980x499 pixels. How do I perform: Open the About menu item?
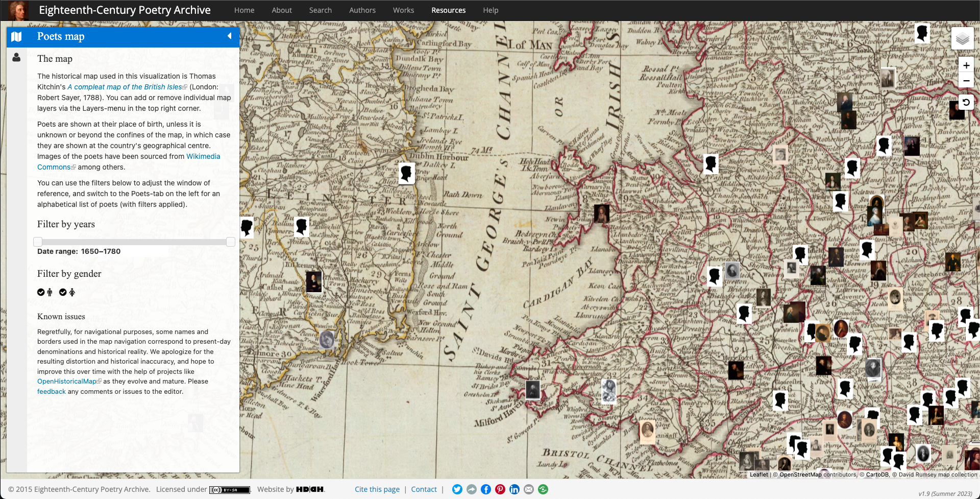click(x=282, y=10)
